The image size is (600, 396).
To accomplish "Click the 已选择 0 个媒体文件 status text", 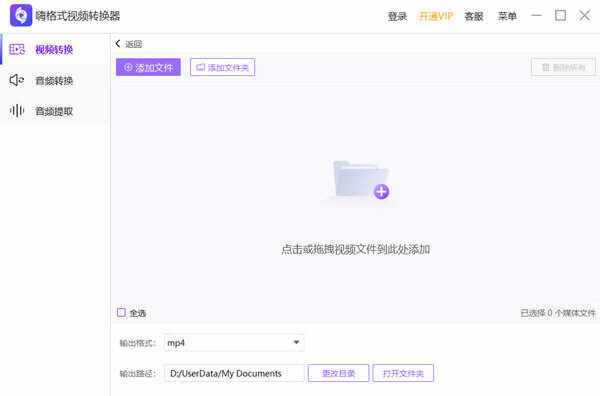I will tap(558, 313).
